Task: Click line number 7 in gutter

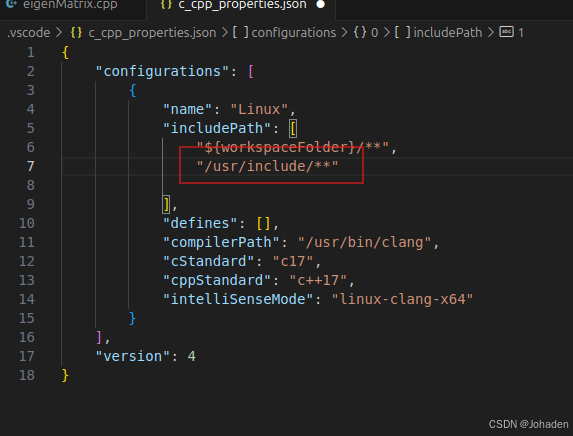Action: point(31,166)
